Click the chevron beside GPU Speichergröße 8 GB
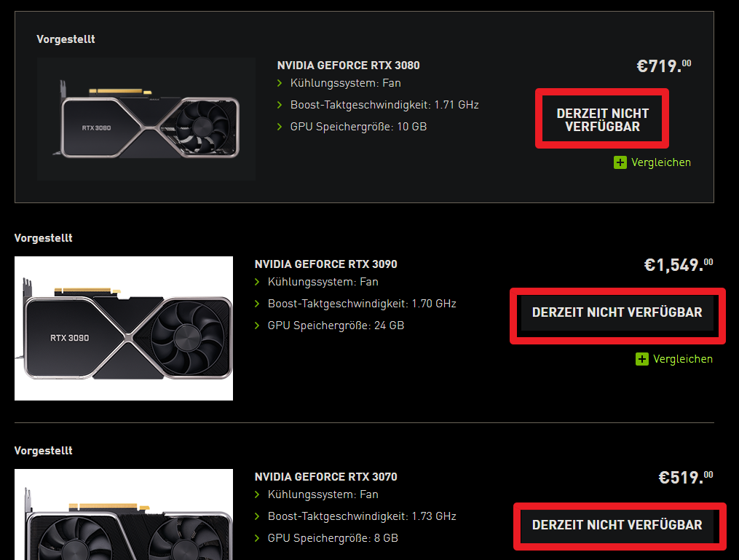This screenshot has width=739, height=560. click(x=257, y=538)
